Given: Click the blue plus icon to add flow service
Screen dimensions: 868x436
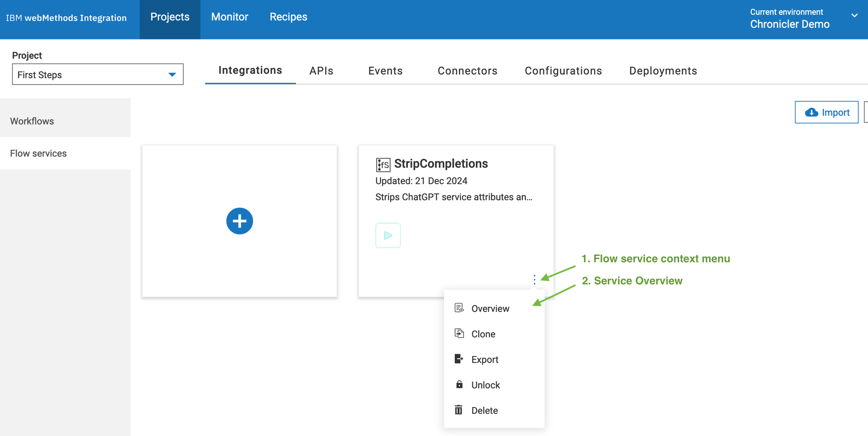Looking at the screenshot, I should 240,221.
